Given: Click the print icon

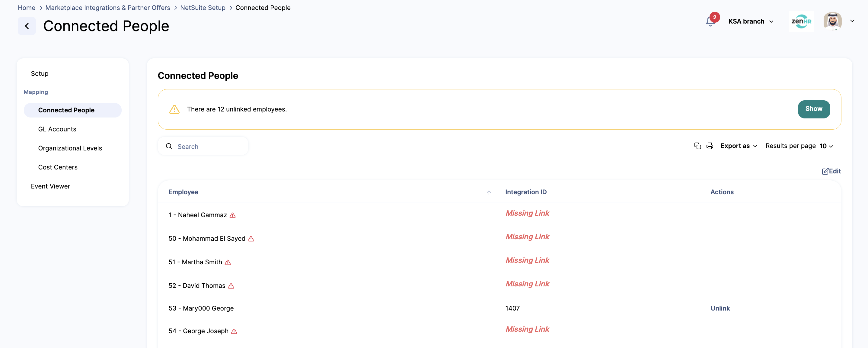Looking at the screenshot, I should point(710,146).
